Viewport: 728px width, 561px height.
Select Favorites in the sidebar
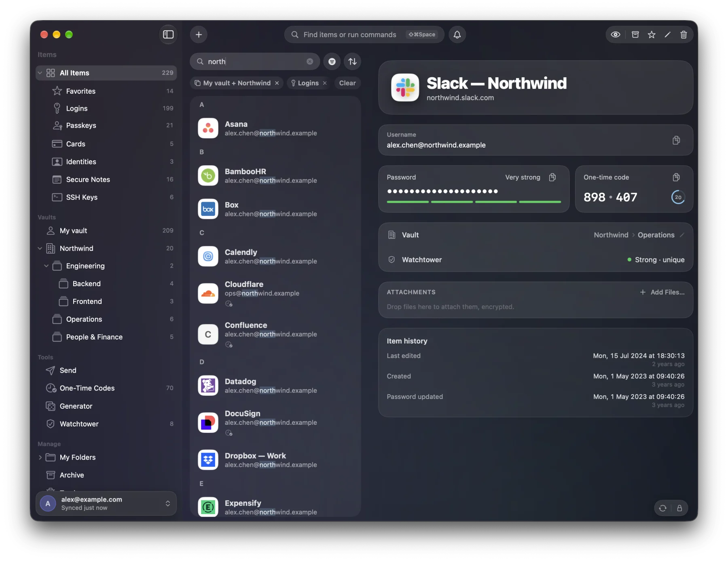pos(106,91)
